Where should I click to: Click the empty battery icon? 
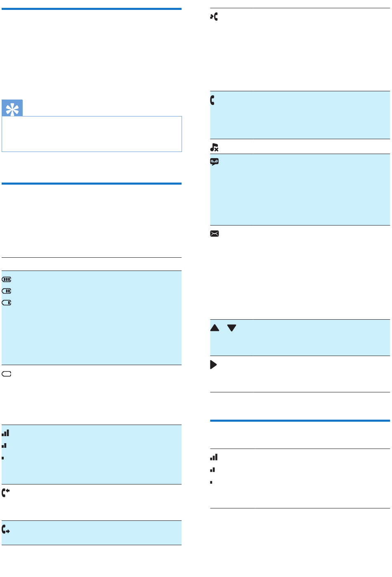[7, 374]
